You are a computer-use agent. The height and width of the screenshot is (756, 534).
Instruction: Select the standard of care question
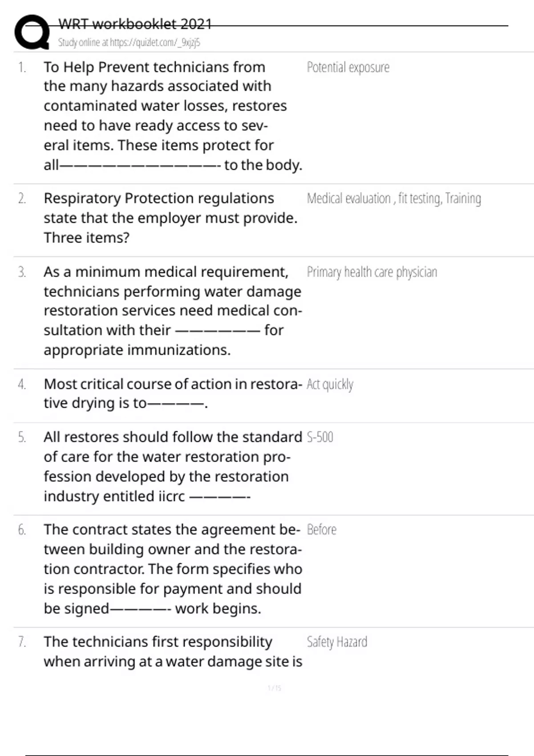(173, 466)
